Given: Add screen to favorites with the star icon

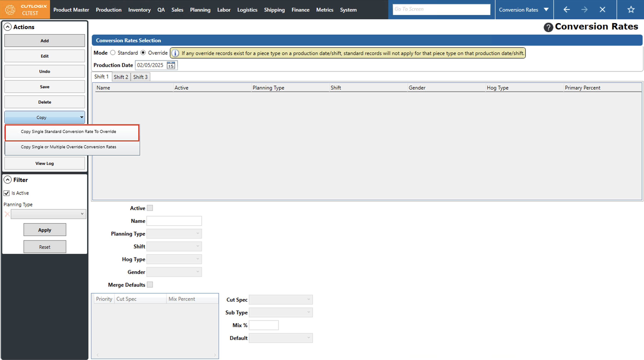Looking at the screenshot, I should click(631, 10).
